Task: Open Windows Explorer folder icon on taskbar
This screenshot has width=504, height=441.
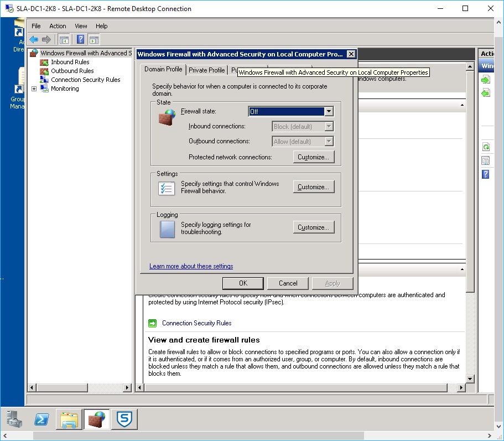Action: [x=69, y=419]
